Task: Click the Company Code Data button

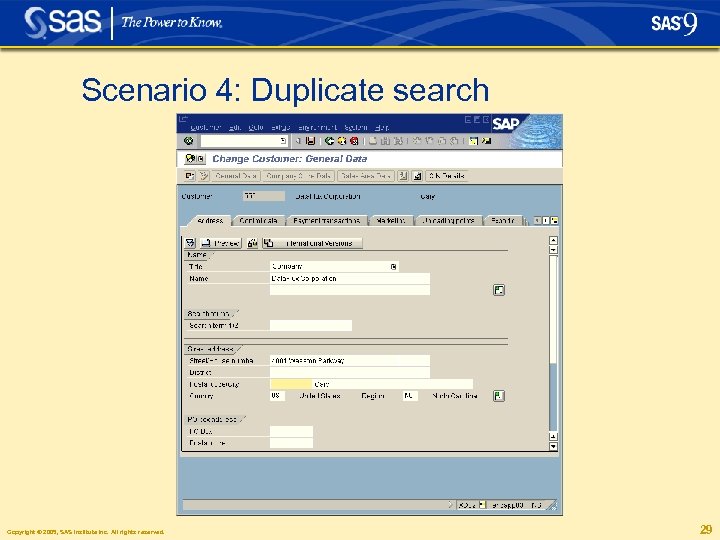Action: [x=299, y=176]
